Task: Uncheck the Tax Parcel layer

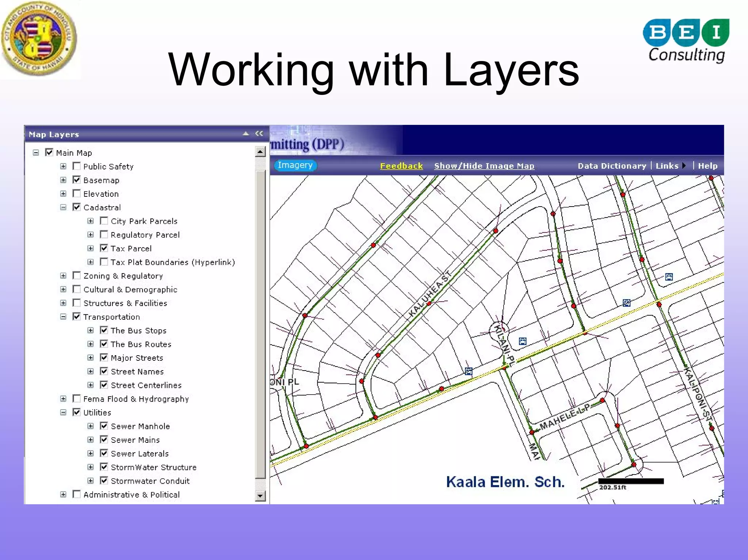Action: [104, 248]
